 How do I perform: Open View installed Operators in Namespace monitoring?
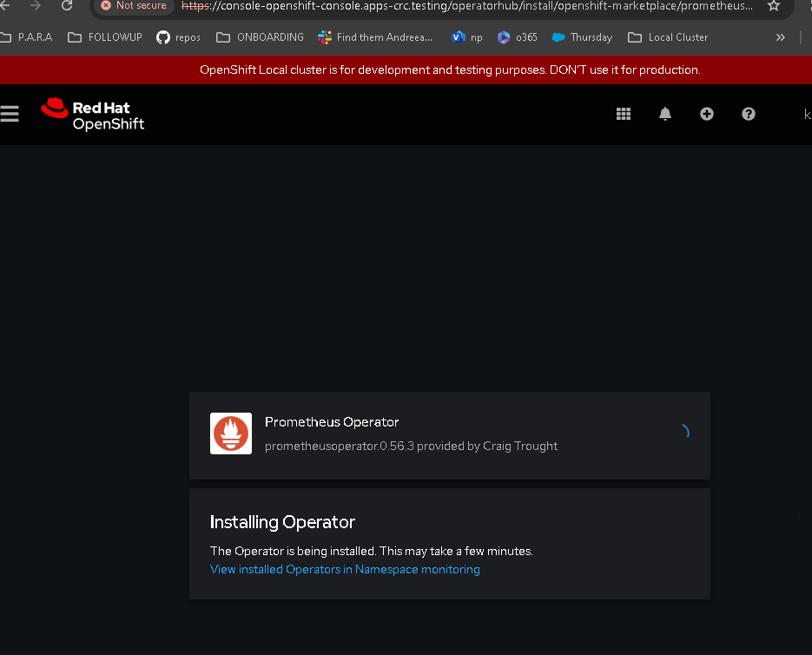point(345,569)
